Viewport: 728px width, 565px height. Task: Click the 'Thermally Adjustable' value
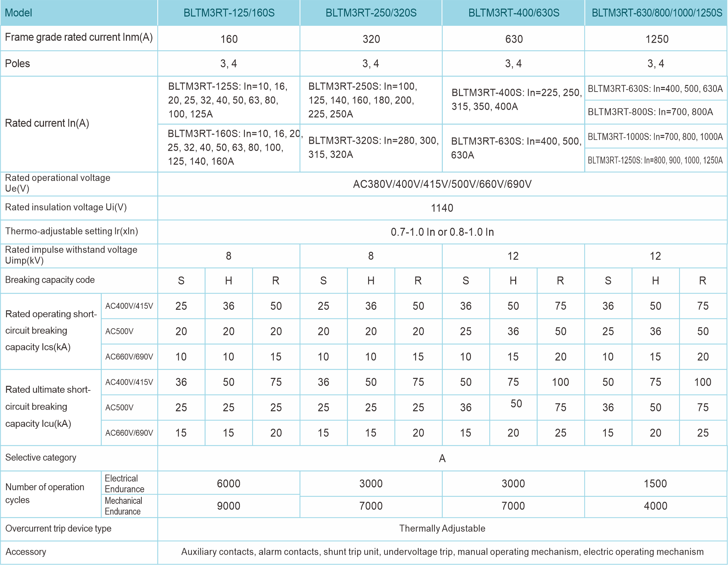[x=442, y=529]
